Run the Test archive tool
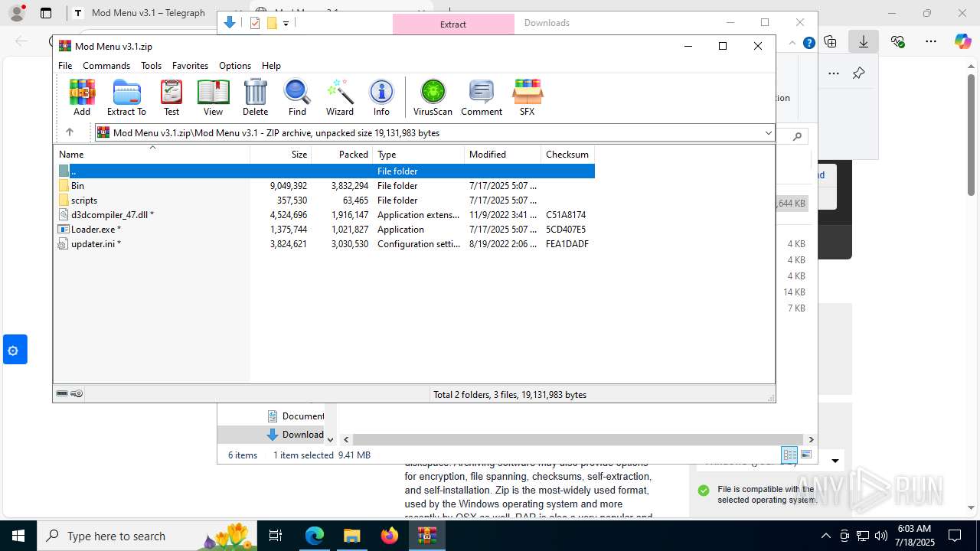 pos(171,97)
